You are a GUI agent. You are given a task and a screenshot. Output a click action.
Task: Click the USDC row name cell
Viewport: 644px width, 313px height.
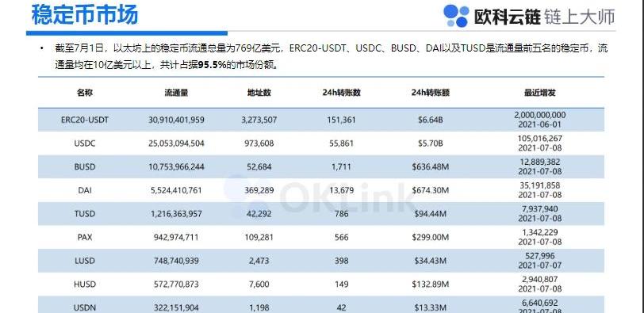(85, 143)
